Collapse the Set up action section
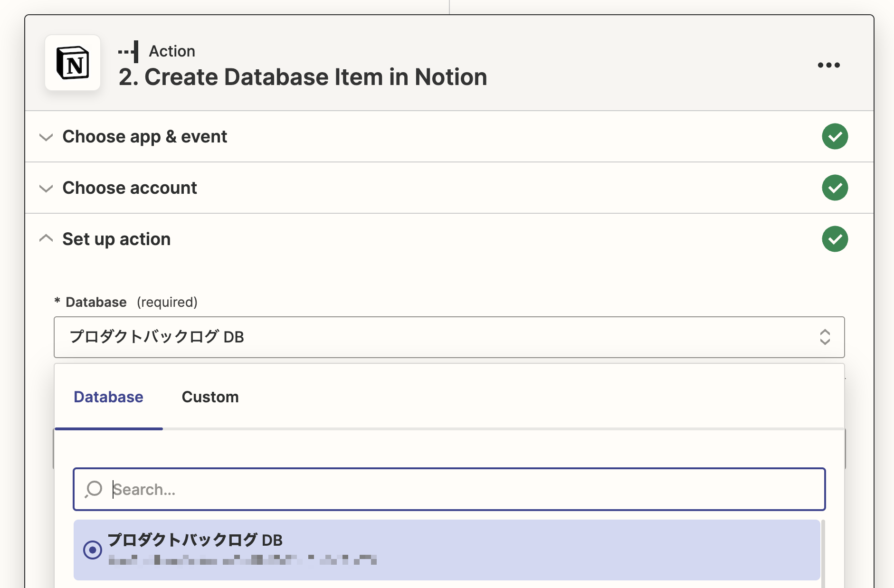This screenshot has width=894, height=588. 46,238
